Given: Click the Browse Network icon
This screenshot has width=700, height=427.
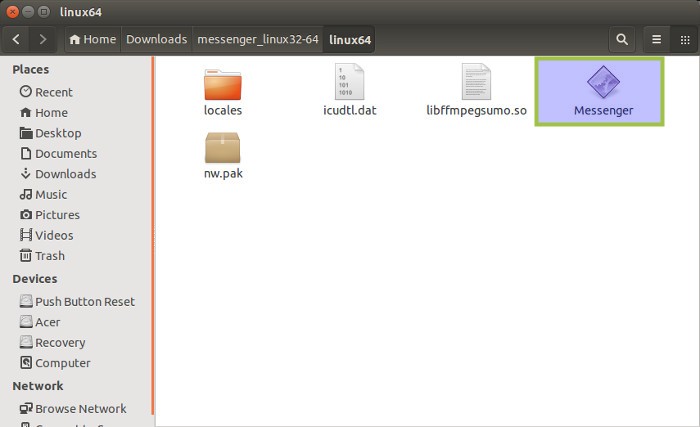Looking at the screenshot, I should click(x=26, y=408).
